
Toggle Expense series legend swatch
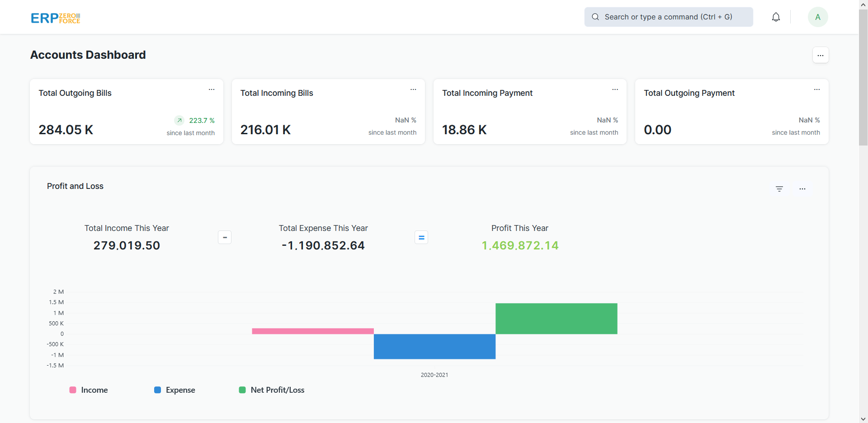coord(157,390)
